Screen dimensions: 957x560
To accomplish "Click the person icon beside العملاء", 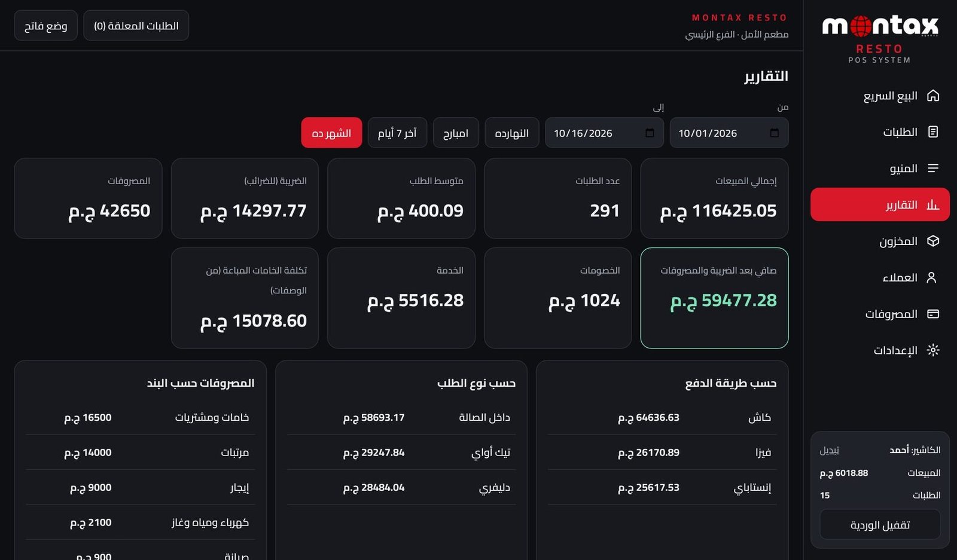I will [931, 277].
